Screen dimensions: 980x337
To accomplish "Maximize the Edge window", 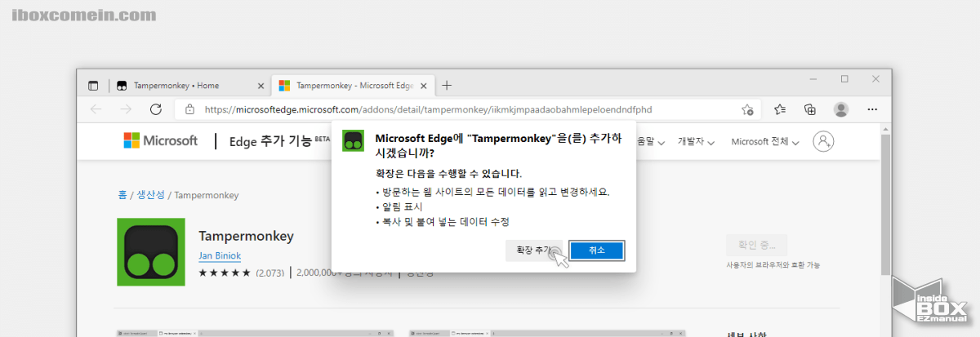I will [844, 79].
